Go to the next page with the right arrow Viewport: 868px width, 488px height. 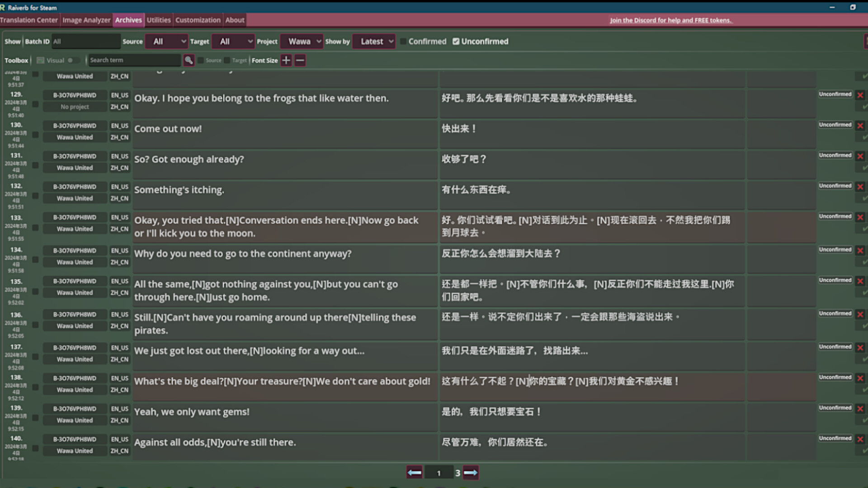[x=470, y=472]
